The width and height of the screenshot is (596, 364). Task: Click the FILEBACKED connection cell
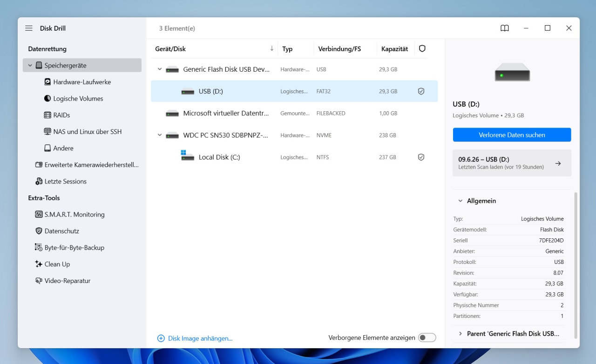coord(331,114)
